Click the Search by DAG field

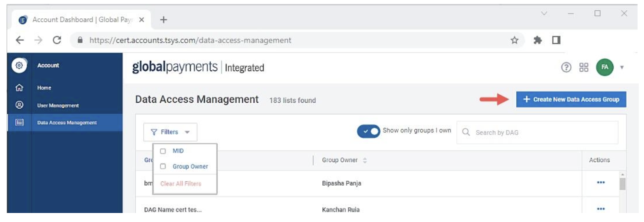point(541,133)
